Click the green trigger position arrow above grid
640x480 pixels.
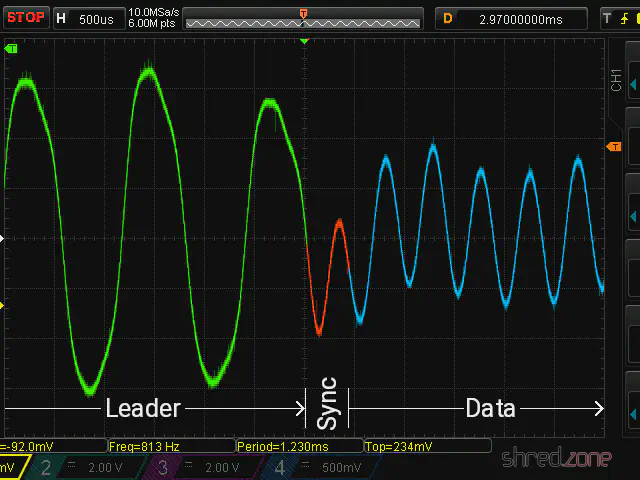coord(305,42)
